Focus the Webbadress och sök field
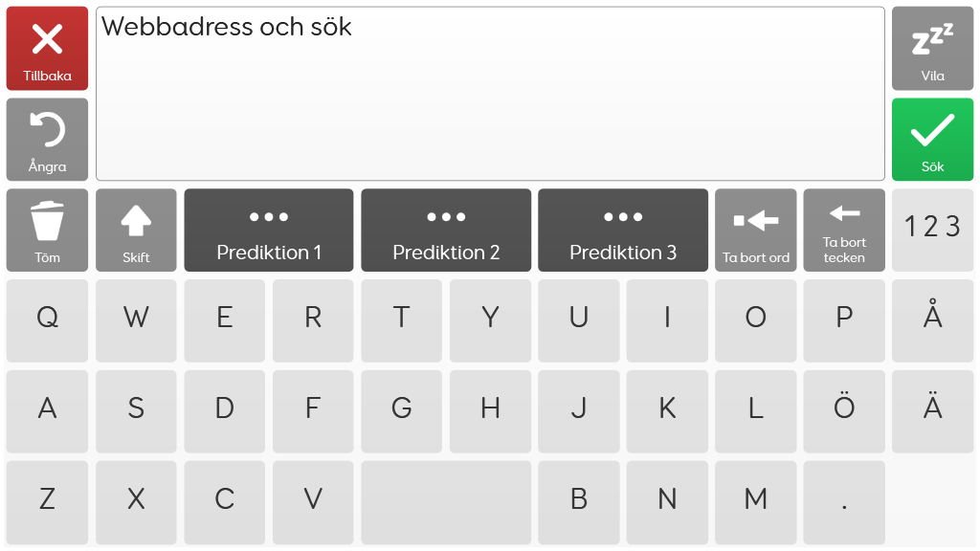The width and height of the screenshot is (980, 551). pyautogui.click(x=490, y=94)
